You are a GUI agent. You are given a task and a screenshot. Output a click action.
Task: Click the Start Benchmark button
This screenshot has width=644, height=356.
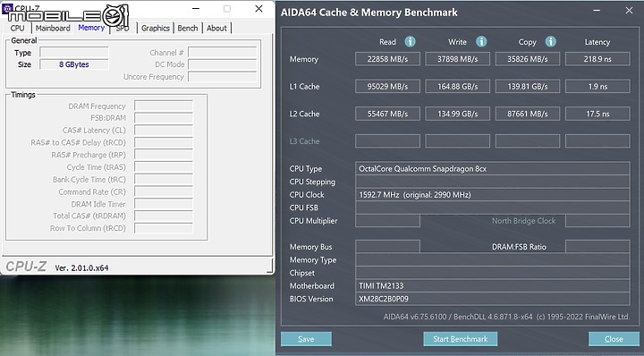click(461, 339)
